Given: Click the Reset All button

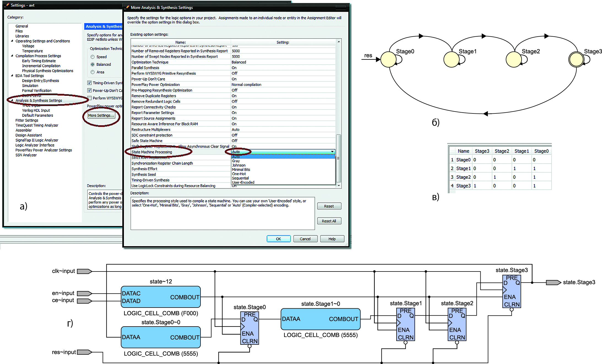Looking at the screenshot, I should (x=329, y=221).
